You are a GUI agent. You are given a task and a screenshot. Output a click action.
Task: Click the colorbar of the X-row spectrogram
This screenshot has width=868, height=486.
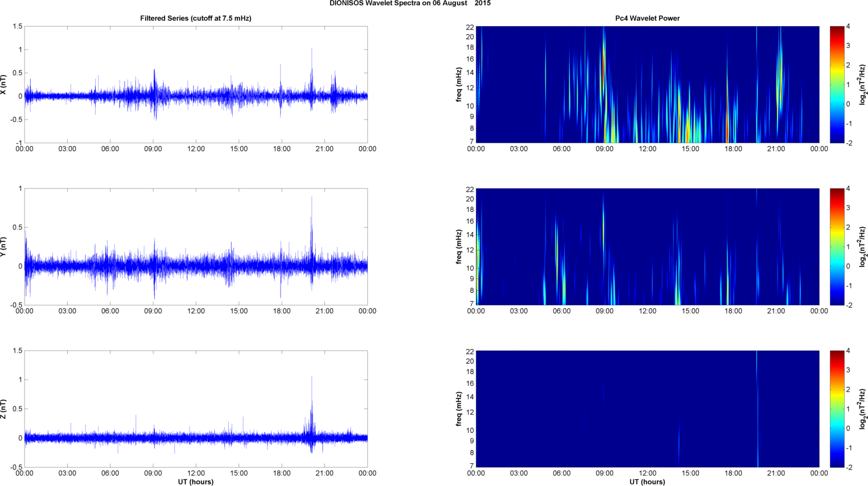(x=837, y=84)
